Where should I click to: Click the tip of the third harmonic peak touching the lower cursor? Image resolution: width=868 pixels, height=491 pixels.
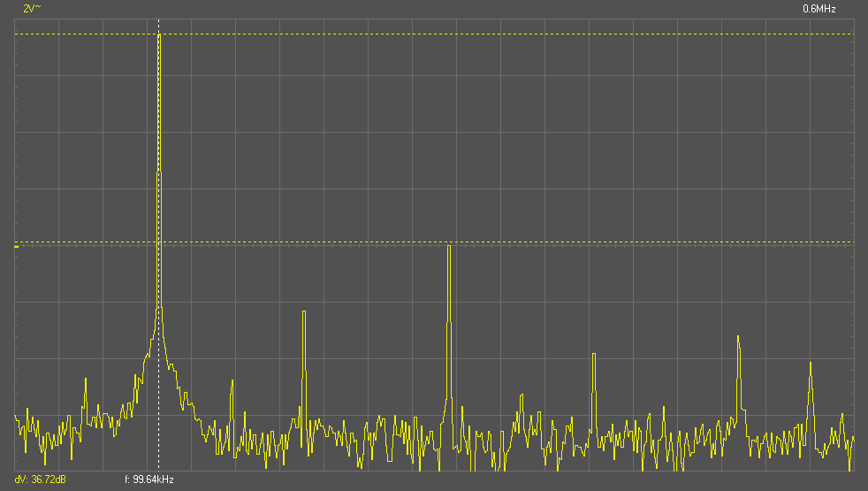(449, 246)
